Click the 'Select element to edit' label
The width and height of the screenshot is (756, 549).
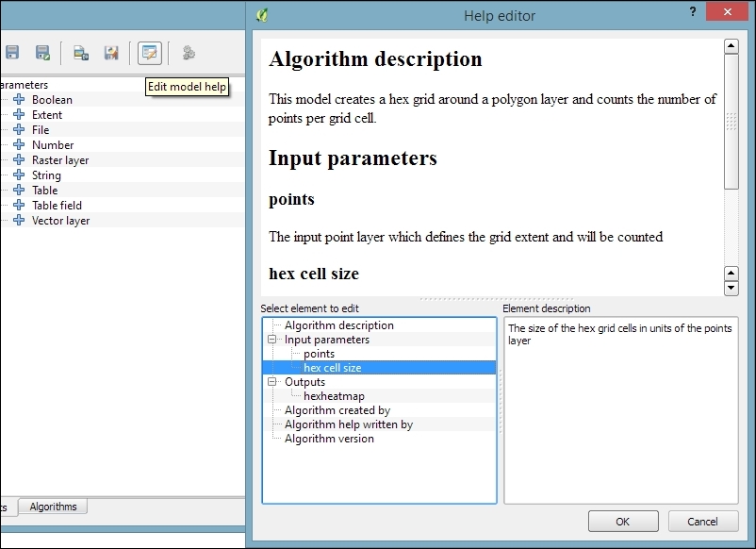coord(309,308)
